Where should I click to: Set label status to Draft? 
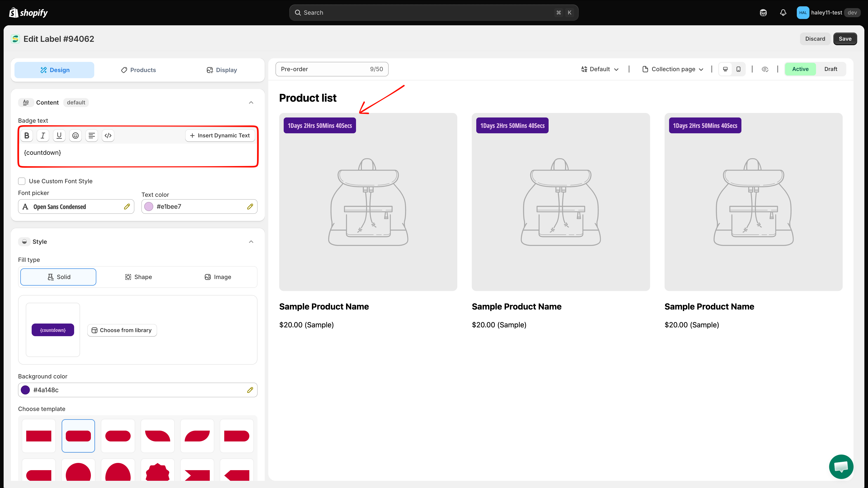(831, 69)
